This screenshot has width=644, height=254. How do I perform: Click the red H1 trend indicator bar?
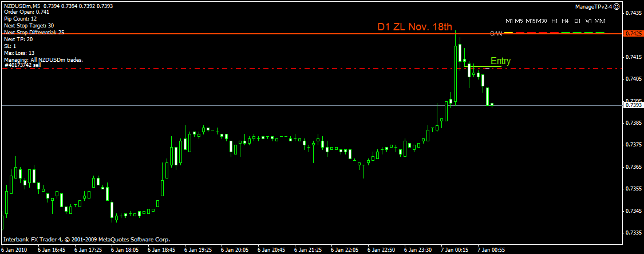click(555, 33)
